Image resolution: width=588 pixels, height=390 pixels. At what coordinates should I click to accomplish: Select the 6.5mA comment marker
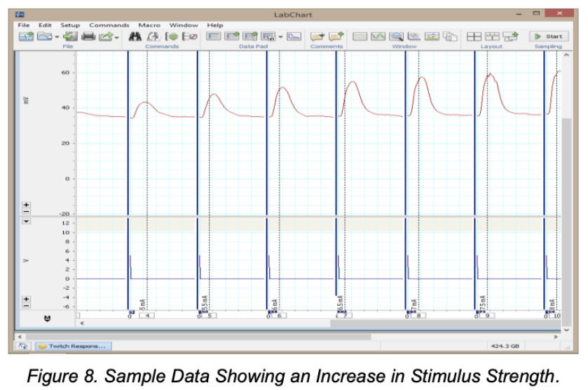pyautogui.click(x=341, y=303)
